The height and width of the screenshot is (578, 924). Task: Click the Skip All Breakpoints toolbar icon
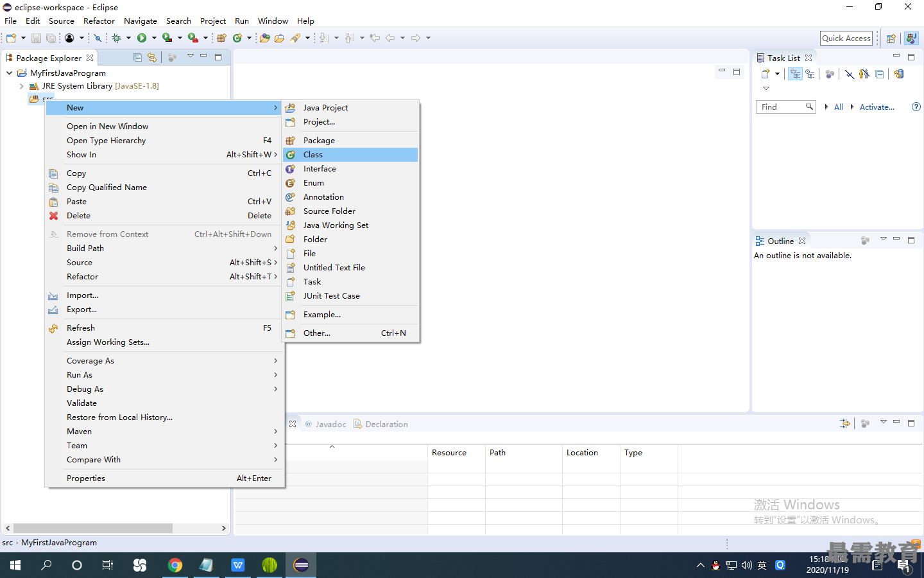point(98,38)
